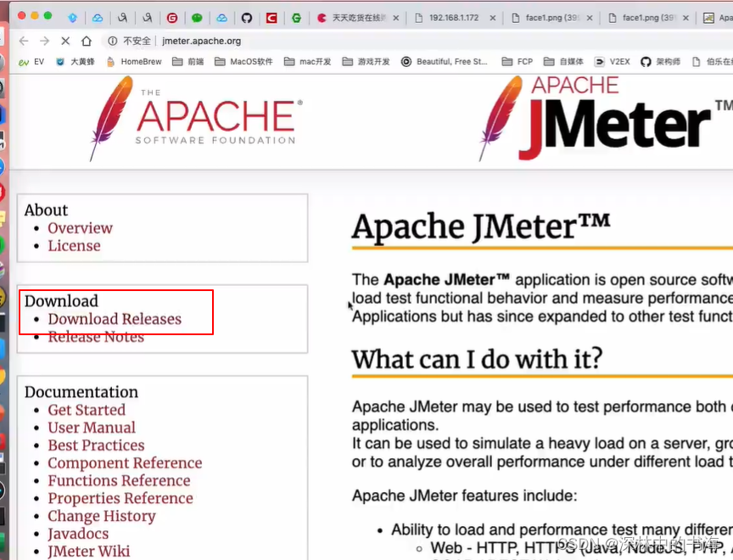733x560 pixels.
Task: Click the 'What can I do with it?' heading
Action: 477,360
